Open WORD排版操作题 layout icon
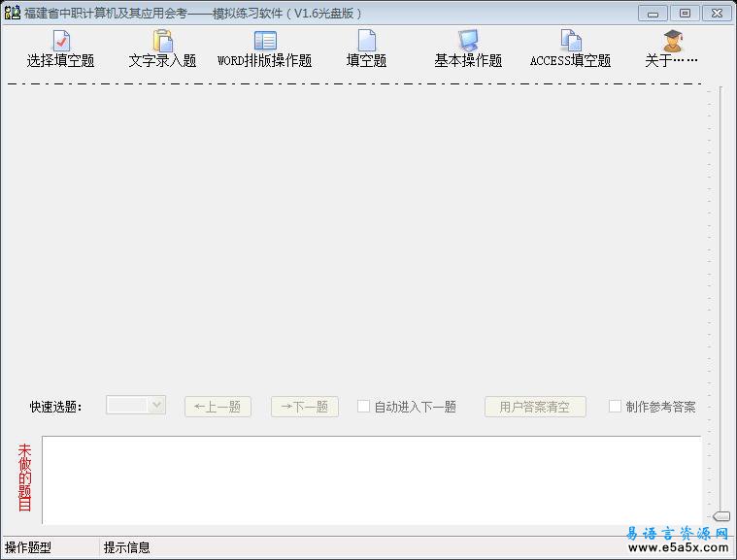Image resolution: width=737 pixels, height=560 pixels. click(x=265, y=41)
